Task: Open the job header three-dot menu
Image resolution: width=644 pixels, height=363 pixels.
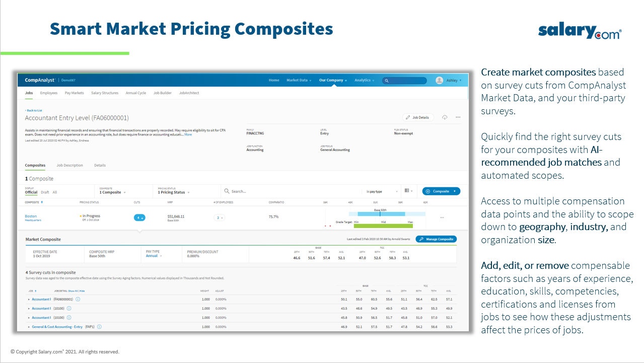Action: point(458,117)
